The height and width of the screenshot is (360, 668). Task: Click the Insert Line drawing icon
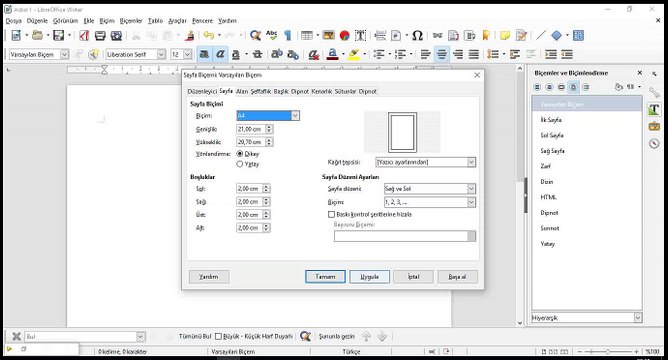click(x=541, y=36)
